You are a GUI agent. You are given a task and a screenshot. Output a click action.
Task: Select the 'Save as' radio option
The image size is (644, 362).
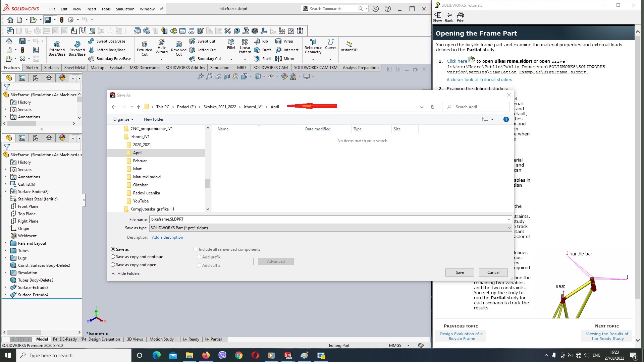click(x=113, y=249)
